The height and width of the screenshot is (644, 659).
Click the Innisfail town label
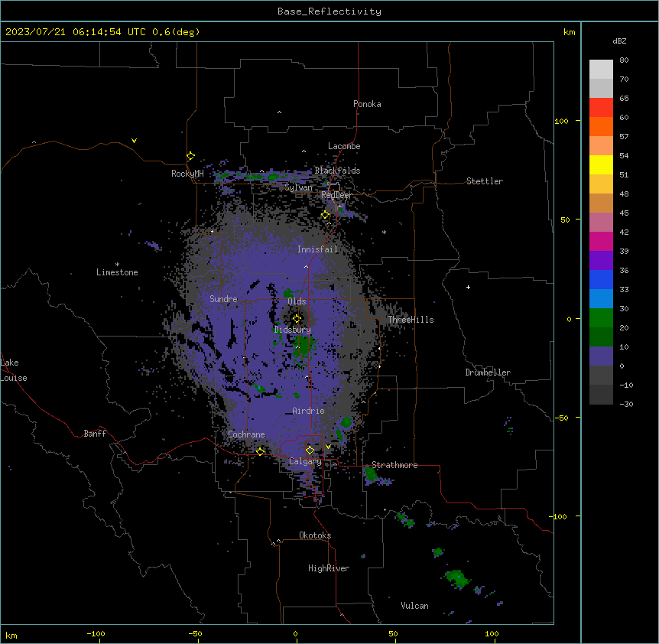pos(317,249)
